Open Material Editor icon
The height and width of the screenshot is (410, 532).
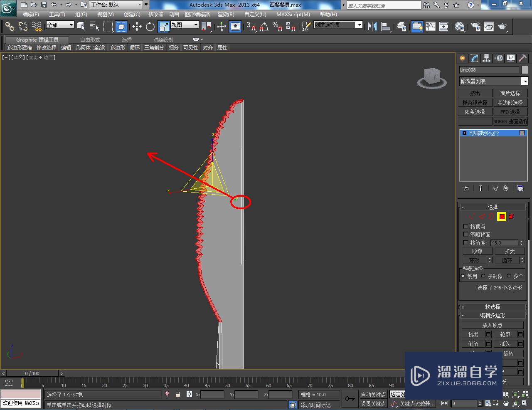click(x=460, y=27)
